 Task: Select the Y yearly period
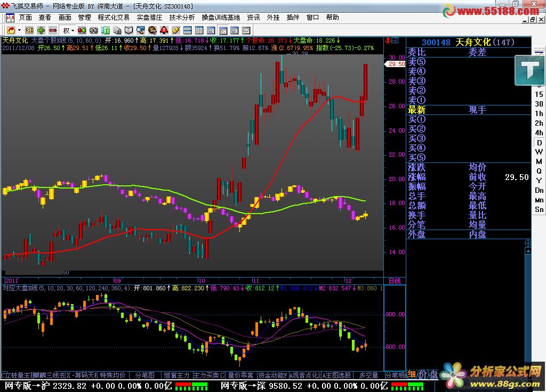[539, 181]
